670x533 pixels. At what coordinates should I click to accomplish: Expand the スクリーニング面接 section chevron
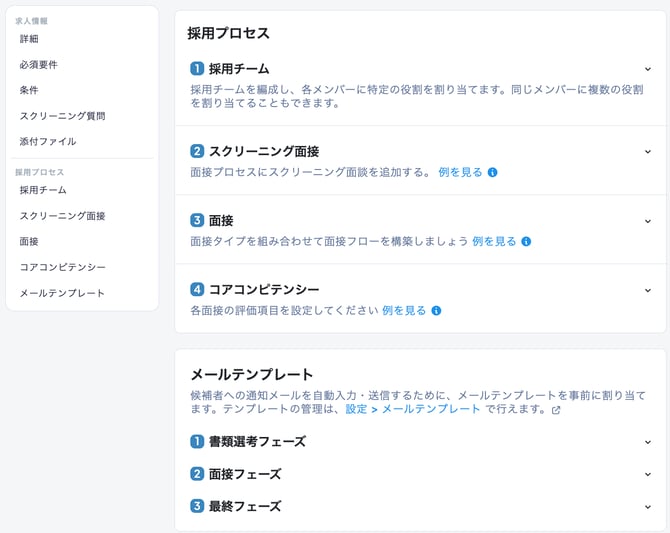(648, 152)
